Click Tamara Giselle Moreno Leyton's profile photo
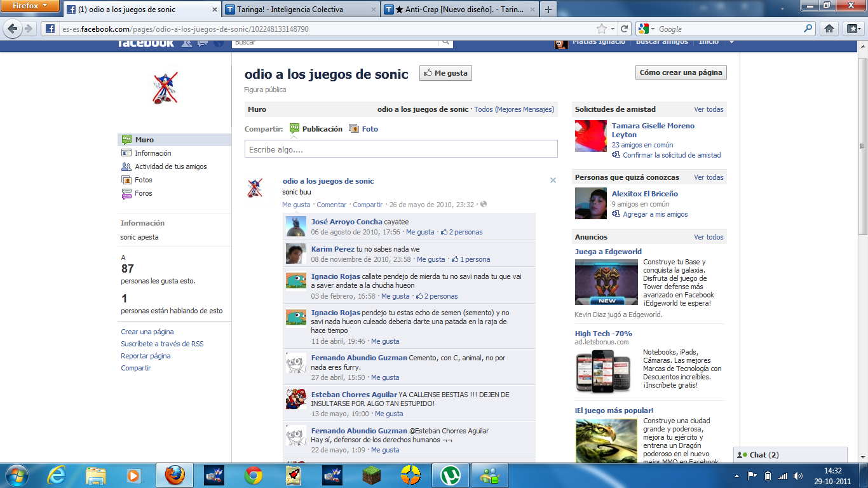868x488 pixels. 591,136
